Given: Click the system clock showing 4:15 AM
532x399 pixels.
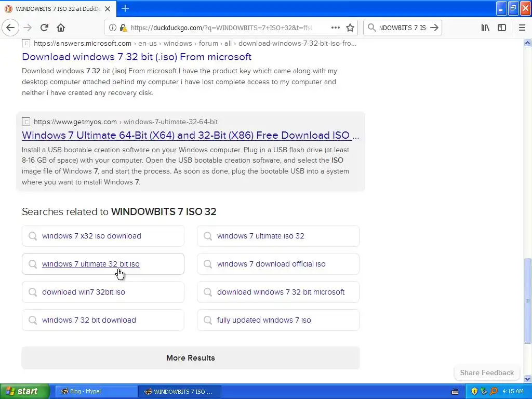Looking at the screenshot, I should pos(513,392).
